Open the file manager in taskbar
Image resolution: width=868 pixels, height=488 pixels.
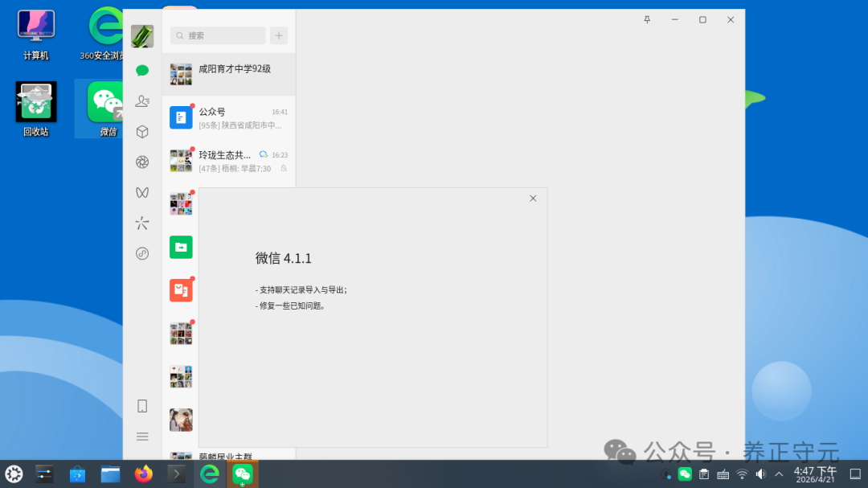110,474
